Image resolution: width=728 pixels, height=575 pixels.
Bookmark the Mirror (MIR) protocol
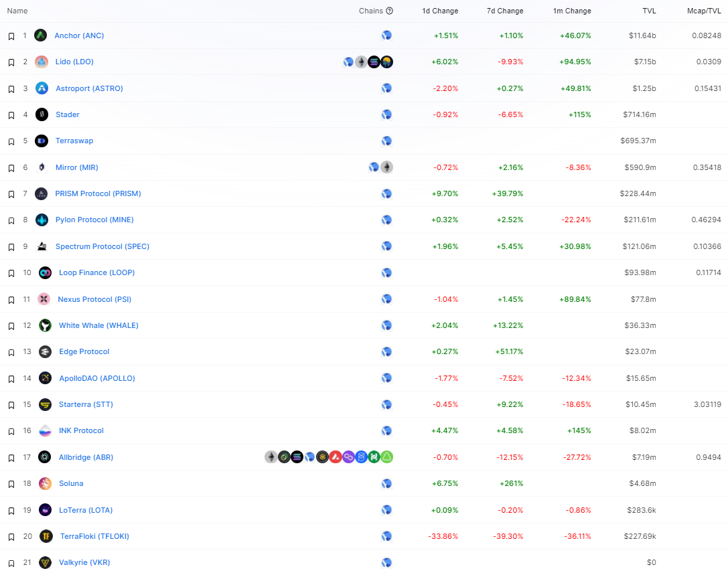[11, 168]
